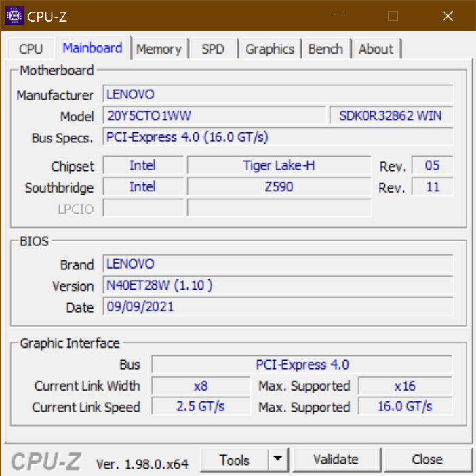Viewport: 476px width, 476px height.
Task: Click the Current Link Width x8 value
Action: click(201, 386)
